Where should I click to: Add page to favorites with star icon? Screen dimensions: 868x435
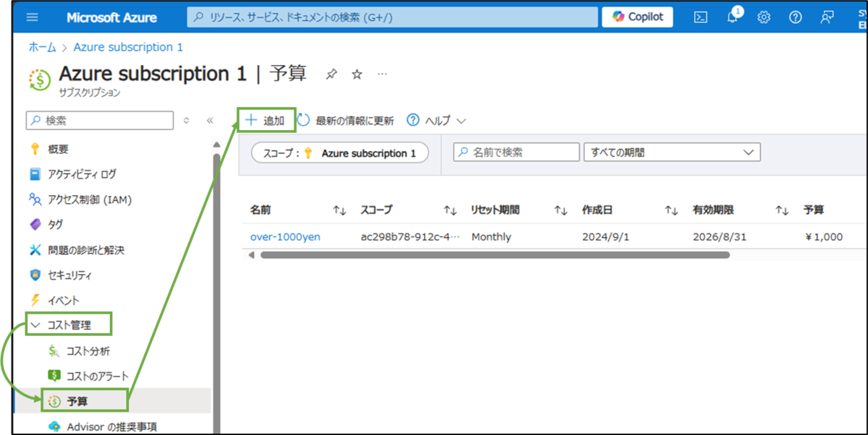[357, 74]
